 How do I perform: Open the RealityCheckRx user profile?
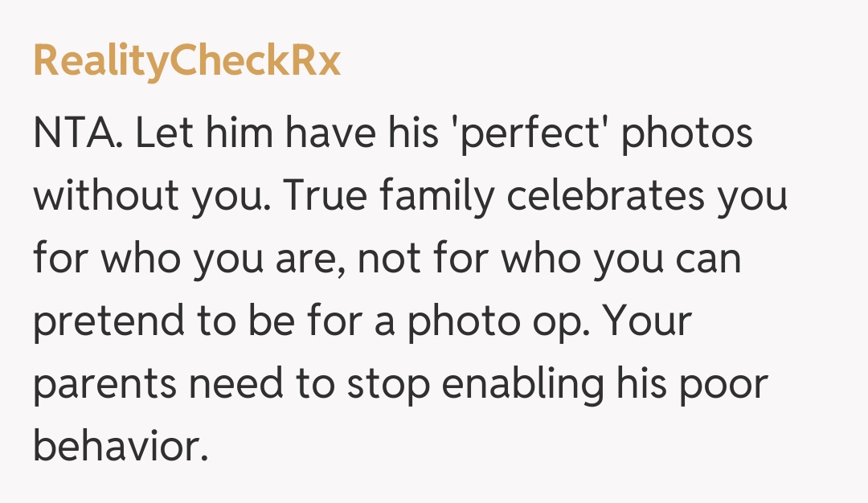click(x=187, y=60)
